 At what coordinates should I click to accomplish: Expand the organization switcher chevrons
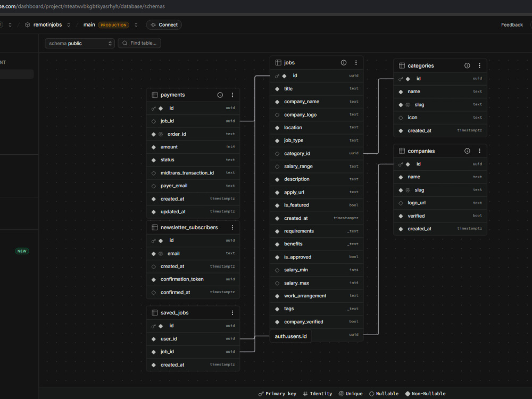(10, 25)
